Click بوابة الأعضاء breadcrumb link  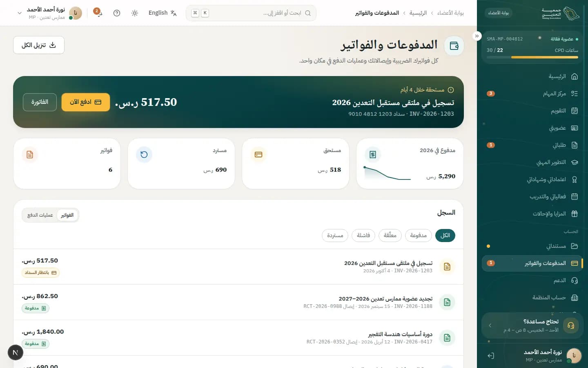[450, 13]
